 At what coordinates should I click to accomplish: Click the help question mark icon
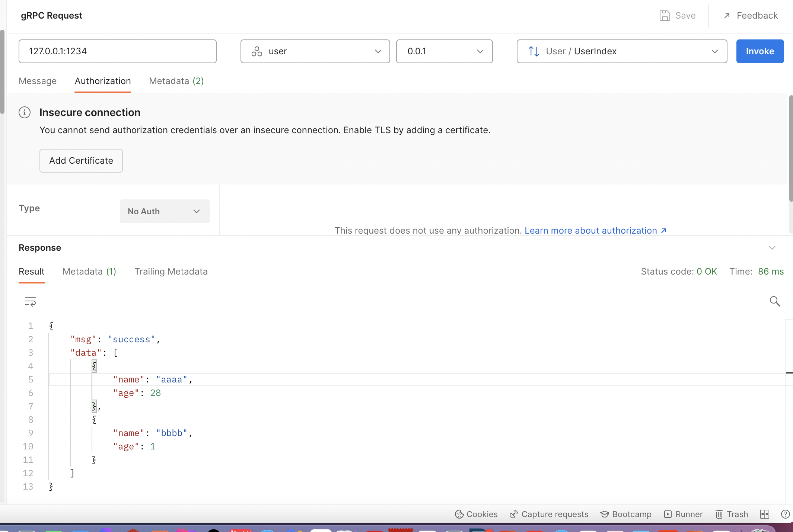(785, 514)
